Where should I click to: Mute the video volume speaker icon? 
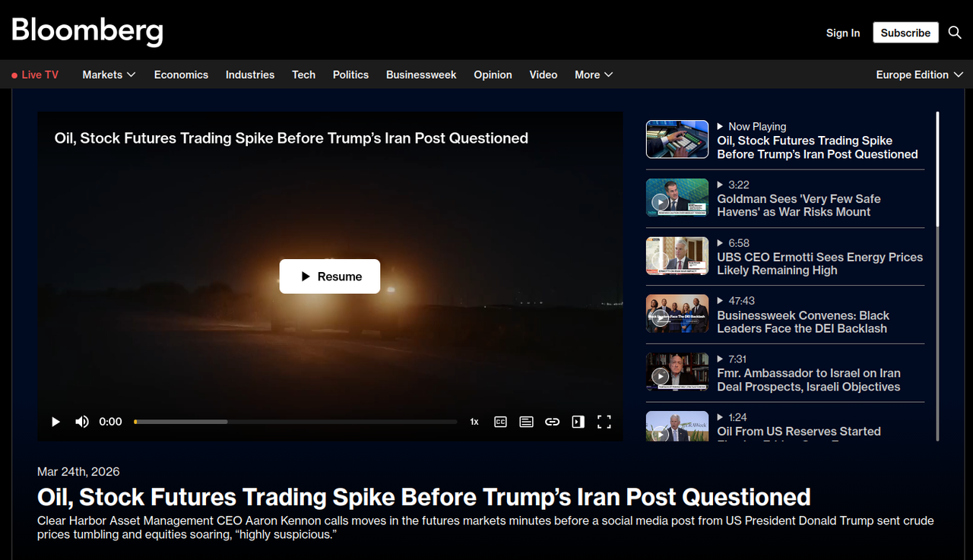[82, 422]
